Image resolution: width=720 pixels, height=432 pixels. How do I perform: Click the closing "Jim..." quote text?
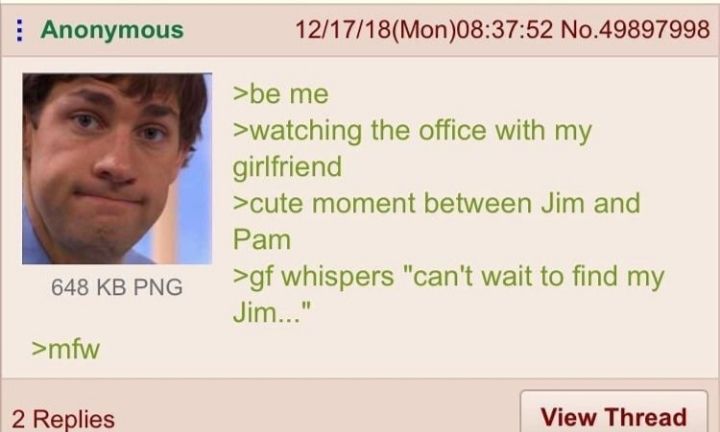coord(272,312)
